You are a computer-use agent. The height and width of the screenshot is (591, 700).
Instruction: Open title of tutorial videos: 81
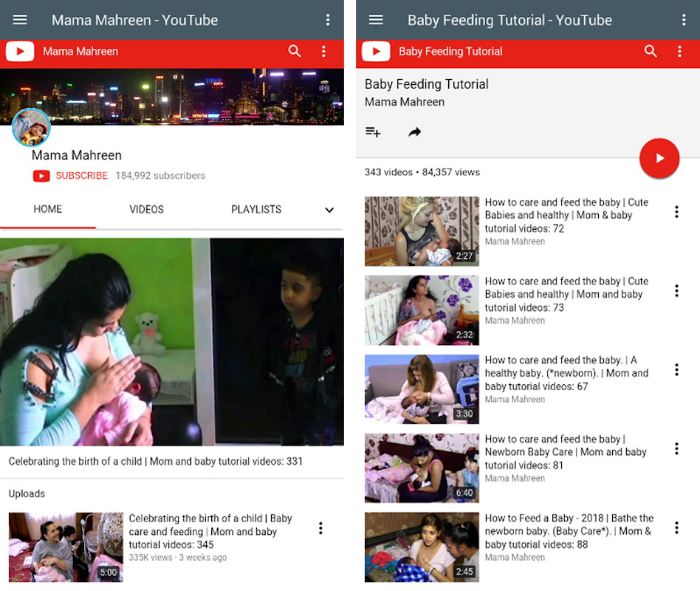[x=566, y=452]
